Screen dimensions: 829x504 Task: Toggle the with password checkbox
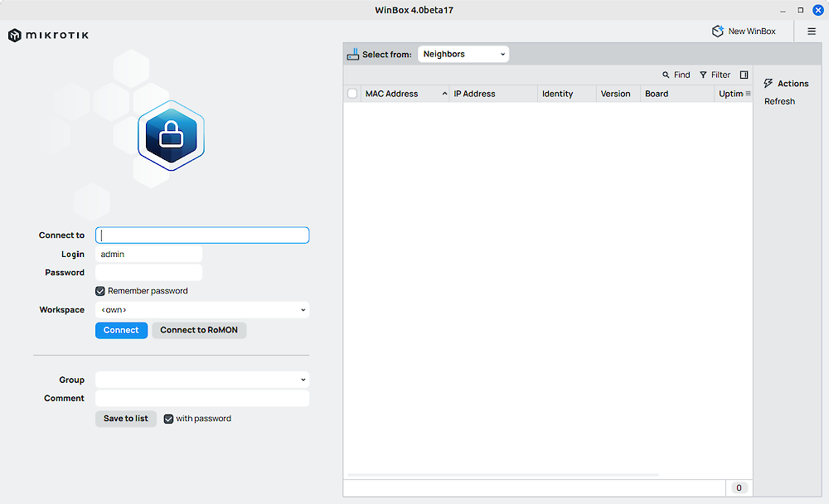click(168, 419)
